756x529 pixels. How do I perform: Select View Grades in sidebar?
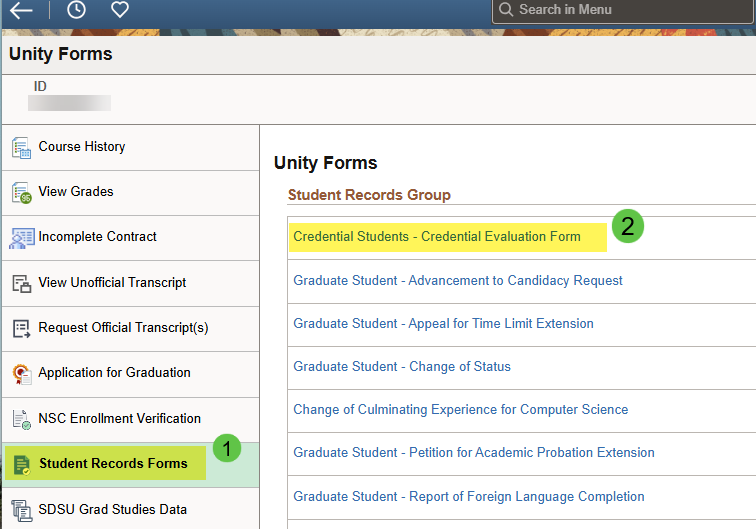pos(130,193)
